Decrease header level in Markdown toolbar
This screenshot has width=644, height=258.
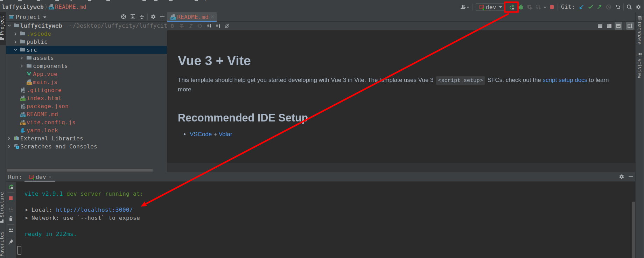(209, 26)
